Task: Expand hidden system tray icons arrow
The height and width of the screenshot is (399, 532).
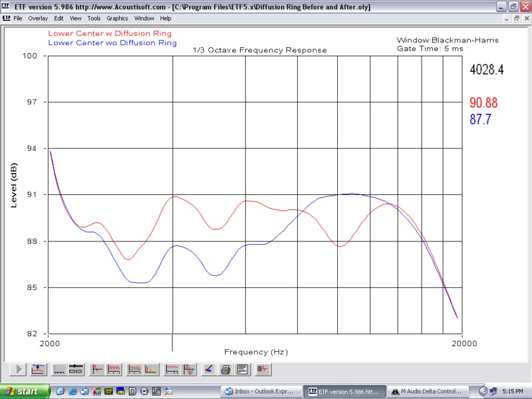Action: [x=483, y=392]
